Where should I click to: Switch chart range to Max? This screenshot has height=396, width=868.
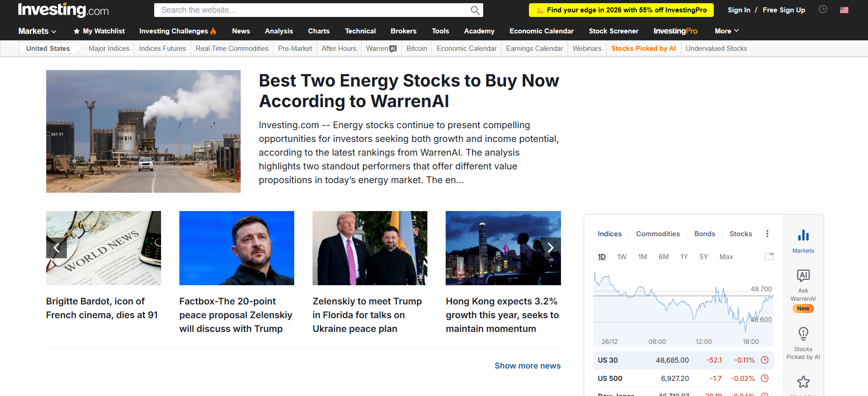[726, 257]
